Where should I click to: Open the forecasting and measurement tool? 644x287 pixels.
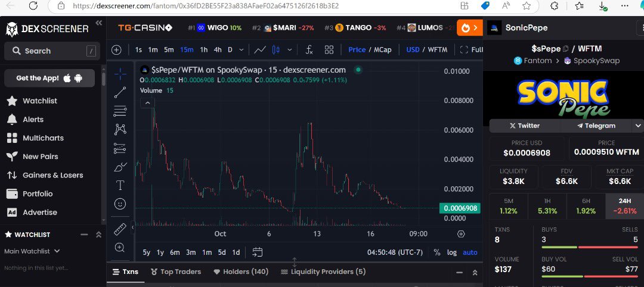pos(120,148)
